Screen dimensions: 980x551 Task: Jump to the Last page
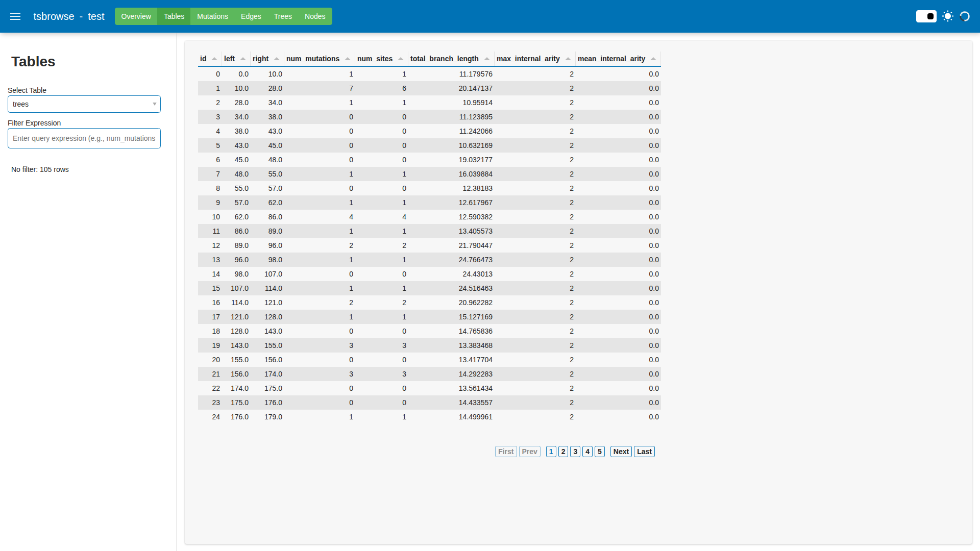[644, 452]
